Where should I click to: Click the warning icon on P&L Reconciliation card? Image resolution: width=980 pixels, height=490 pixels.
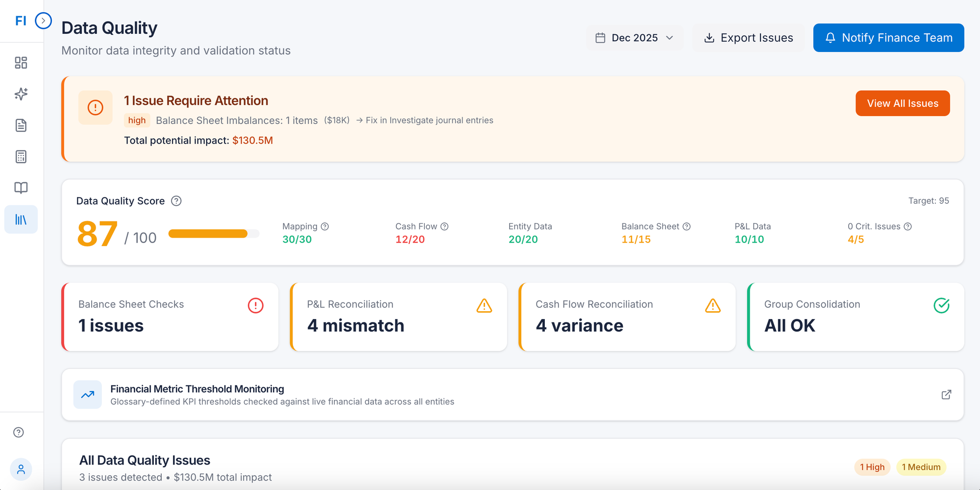pyautogui.click(x=484, y=306)
